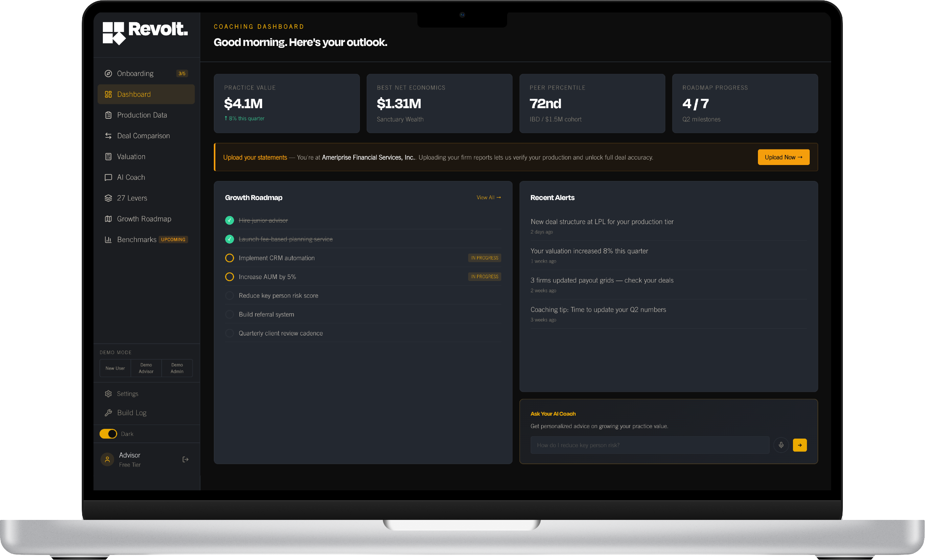Click the Production Data clipboard icon
Screen dimensions: 925x560
(x=108, y=115)
